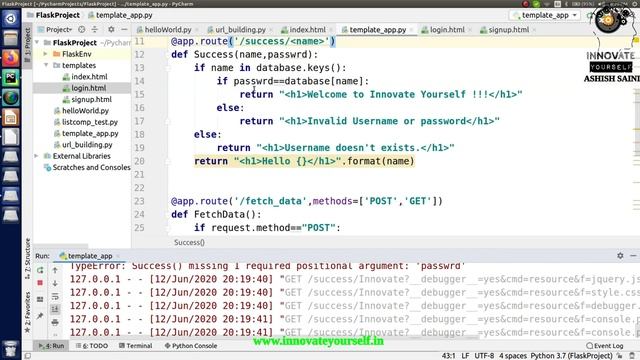640x360 pixels.
Task: Close the login.html editor tab
Action: (470, 30)
